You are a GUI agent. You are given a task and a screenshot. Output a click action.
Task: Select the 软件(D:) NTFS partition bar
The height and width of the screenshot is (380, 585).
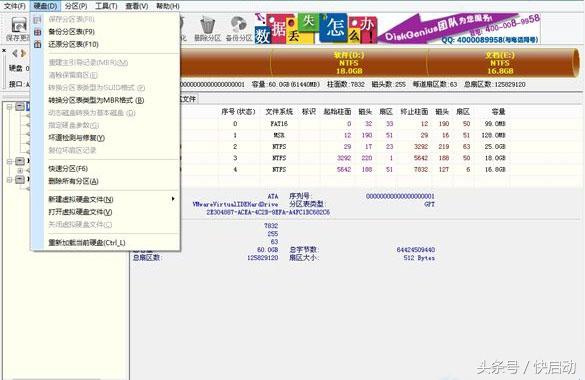(349, 63)
